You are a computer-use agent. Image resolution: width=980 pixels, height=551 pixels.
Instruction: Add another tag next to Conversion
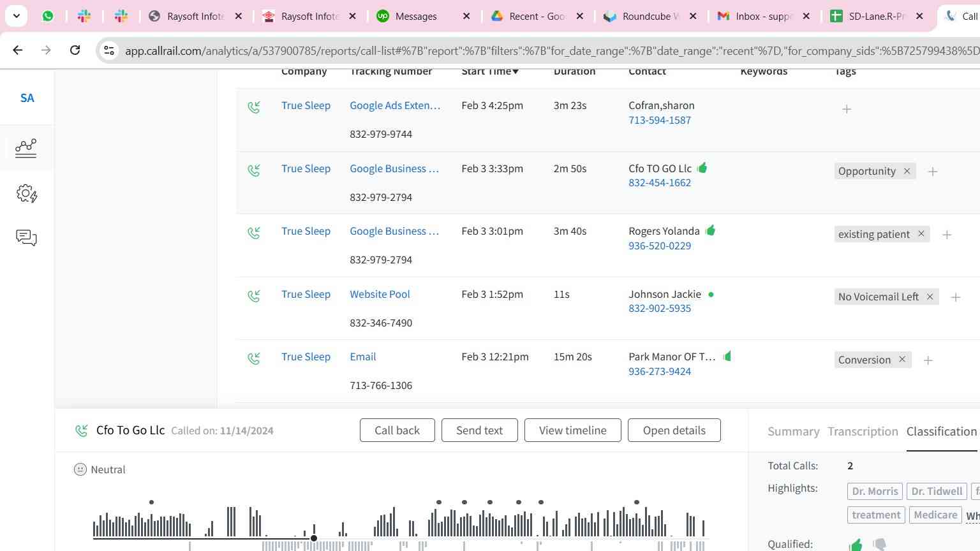[x=928, y=360]
